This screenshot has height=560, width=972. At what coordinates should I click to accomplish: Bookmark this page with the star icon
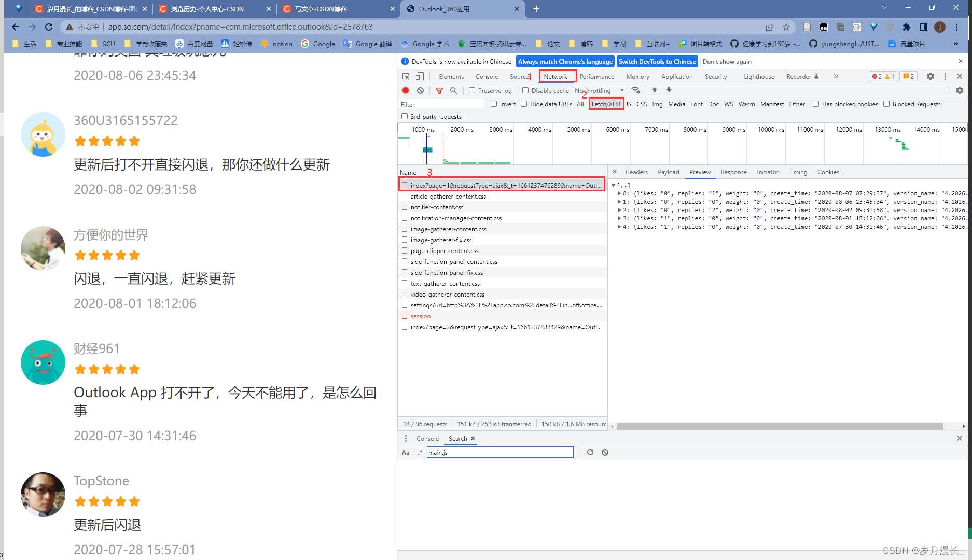(786, 27)
